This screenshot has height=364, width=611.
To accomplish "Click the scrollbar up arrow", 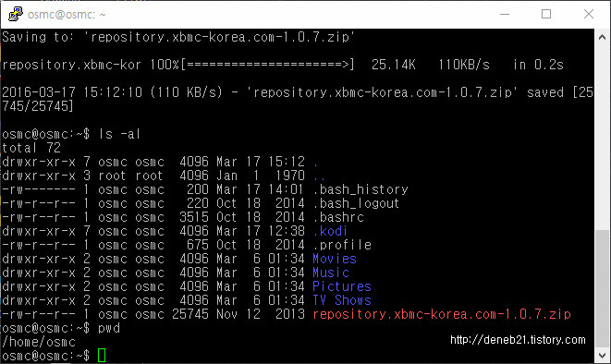I will pos(602,37).
